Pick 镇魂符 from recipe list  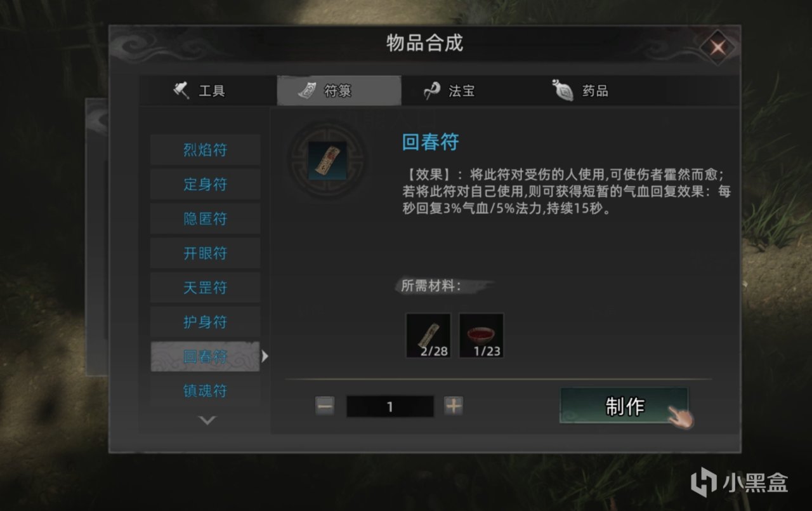(206, 390)
